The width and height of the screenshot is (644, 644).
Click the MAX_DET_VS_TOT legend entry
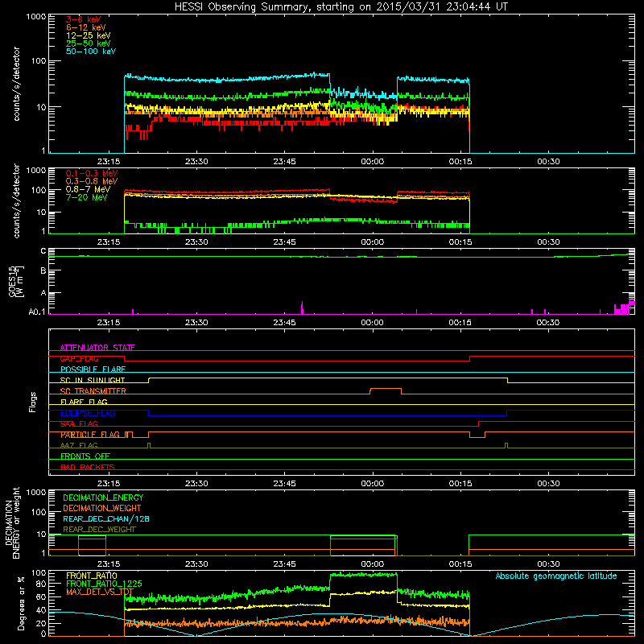tap(100, 592)
